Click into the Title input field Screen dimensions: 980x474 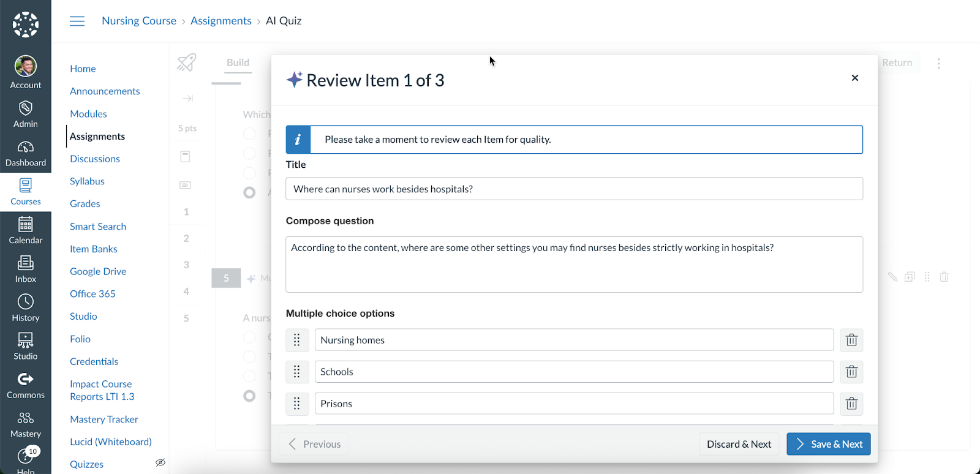pos(574,189)
